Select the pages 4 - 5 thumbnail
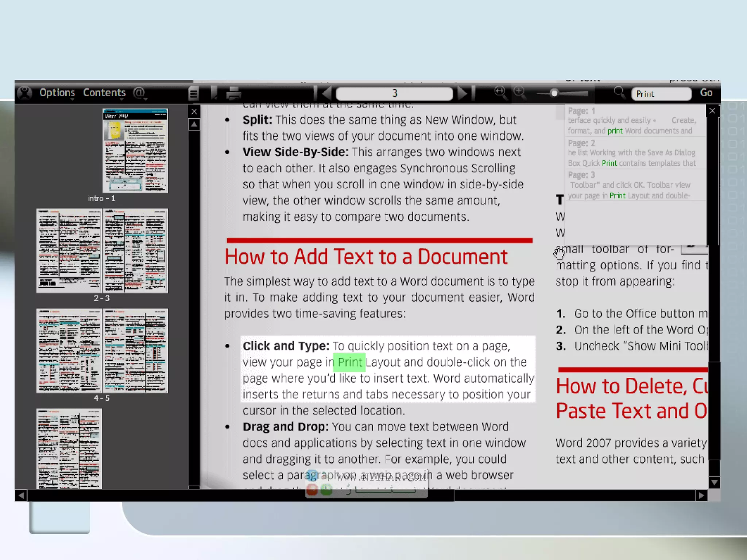Screen dimensions: 747x560 coord(102,351)
